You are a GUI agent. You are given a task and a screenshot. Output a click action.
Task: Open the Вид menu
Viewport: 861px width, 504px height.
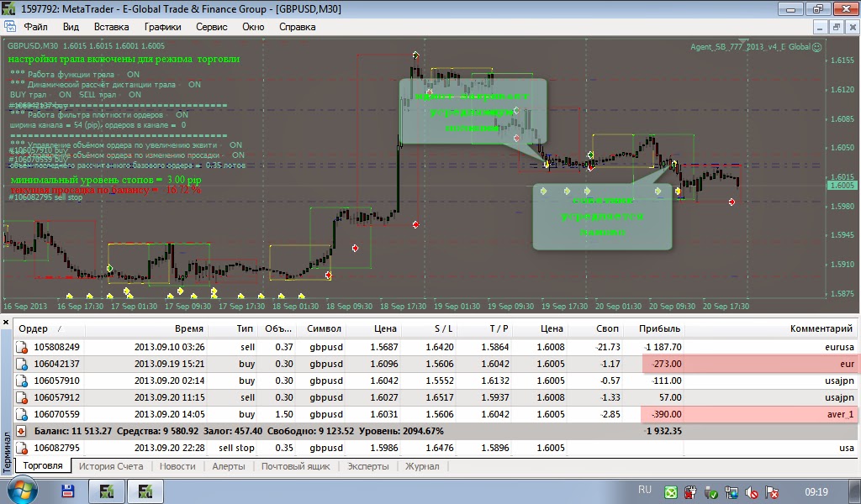click(x=71, y=27)
